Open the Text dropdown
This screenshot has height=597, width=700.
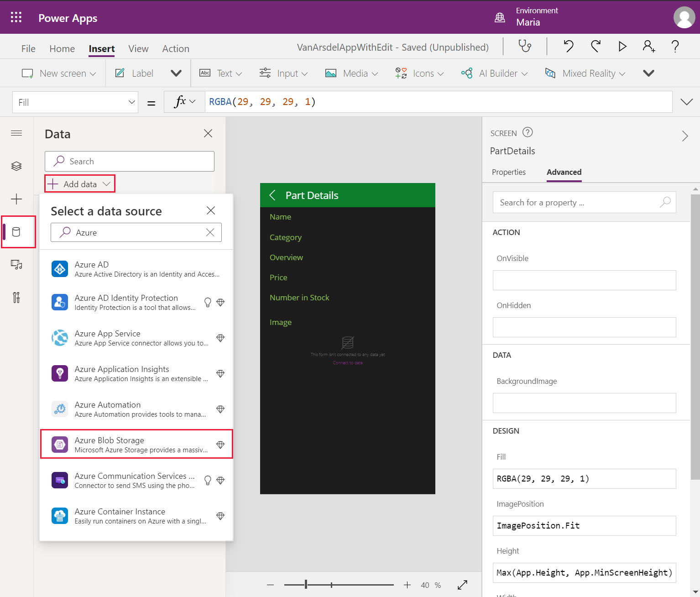pos(221,73)
